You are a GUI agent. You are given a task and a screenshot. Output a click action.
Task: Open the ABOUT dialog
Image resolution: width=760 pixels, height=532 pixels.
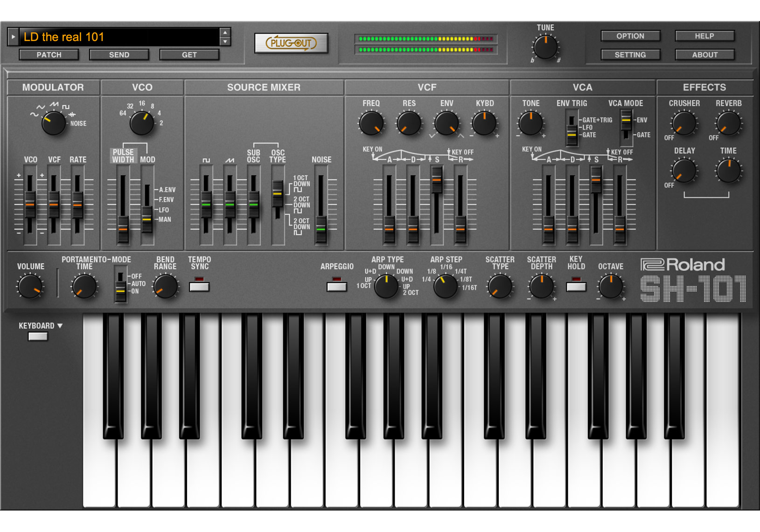(704, 55)
